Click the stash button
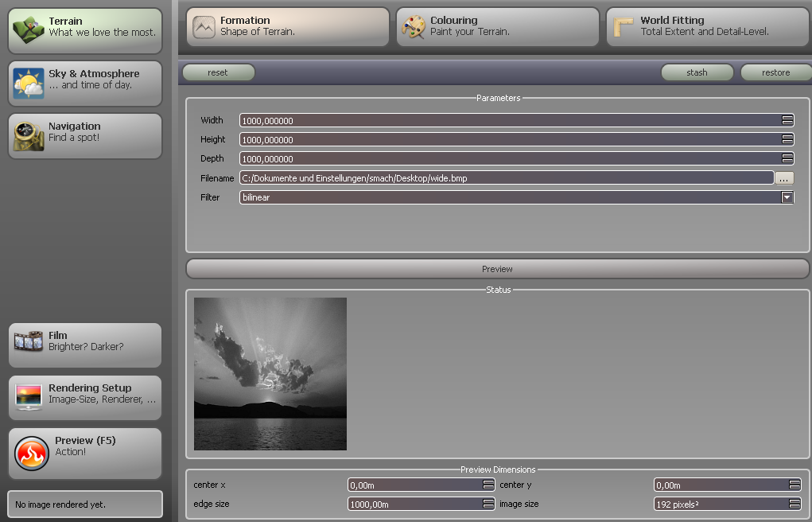Viewport: 812px width, 522px height. (x=697, y=72)
